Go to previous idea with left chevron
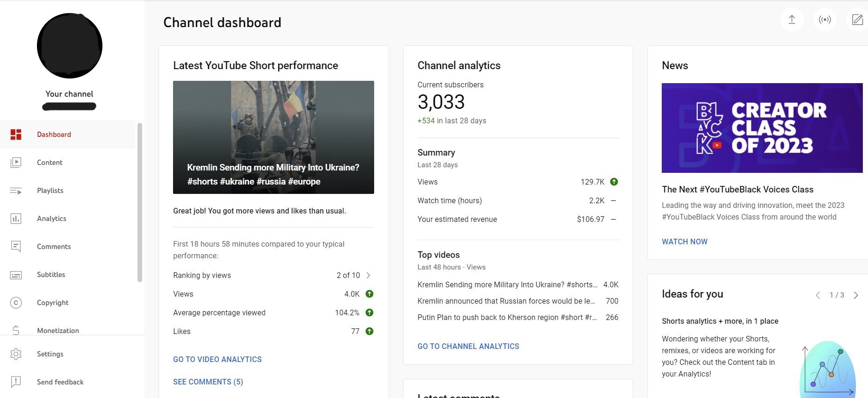 point(818,295)
